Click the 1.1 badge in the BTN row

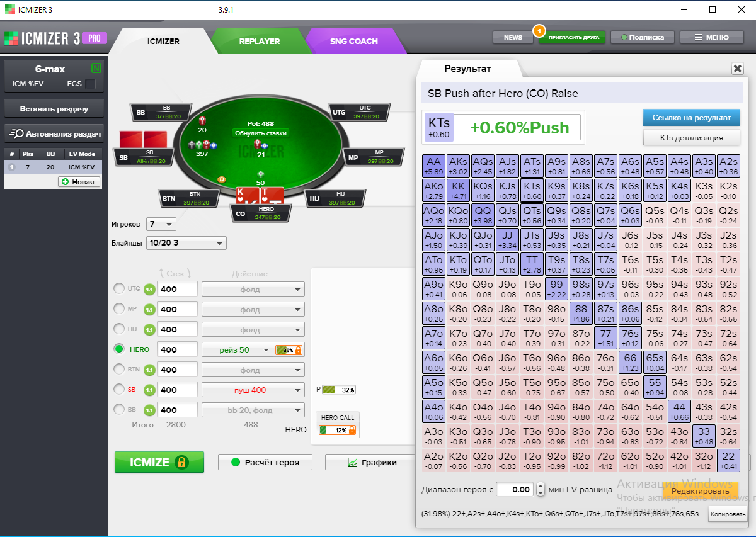tap(149, 370)
